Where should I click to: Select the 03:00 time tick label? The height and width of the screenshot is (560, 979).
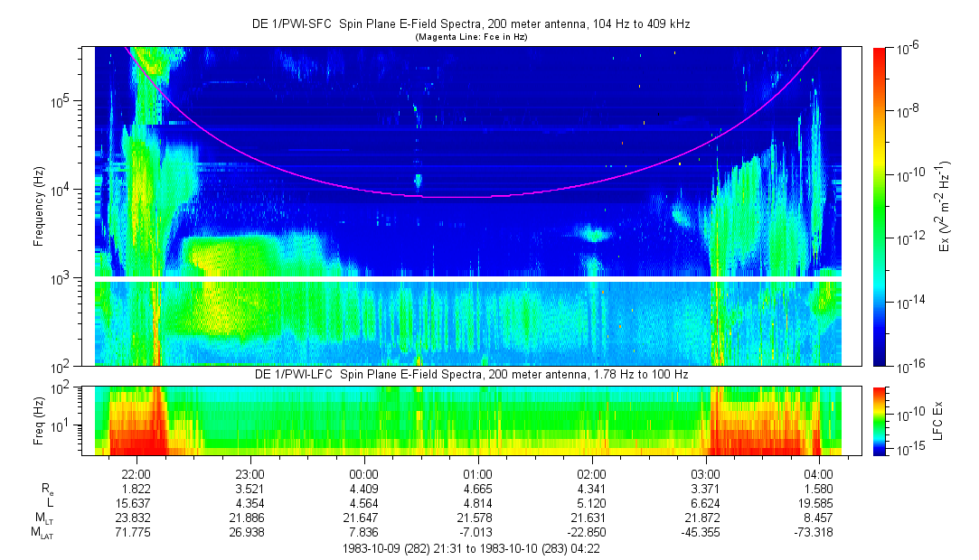pos(705,473)
